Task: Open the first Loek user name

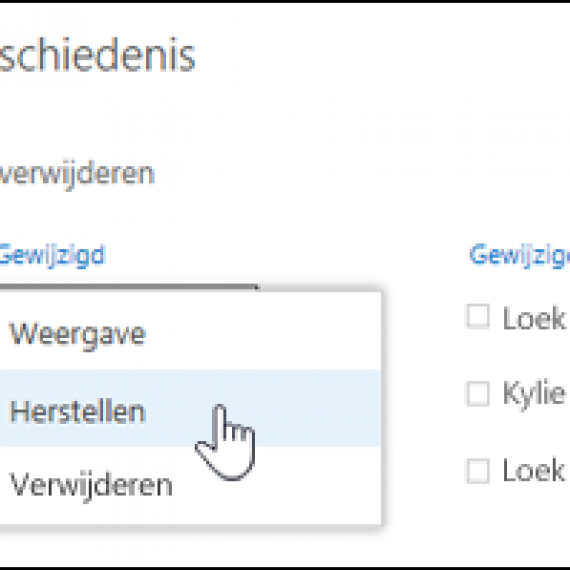Action: click(534, 318)
